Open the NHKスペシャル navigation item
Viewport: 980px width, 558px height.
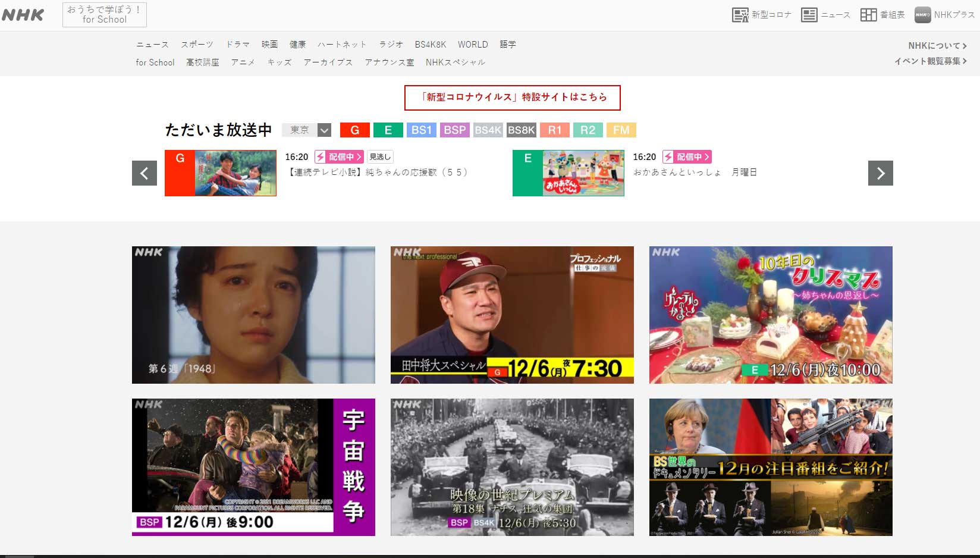(456, 62)
